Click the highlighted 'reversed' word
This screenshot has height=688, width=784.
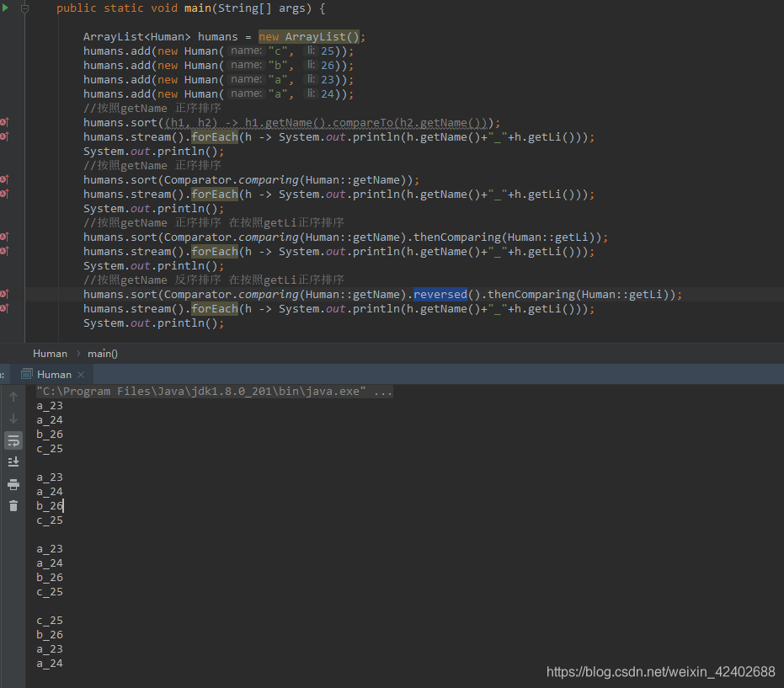tap(440, 295)
